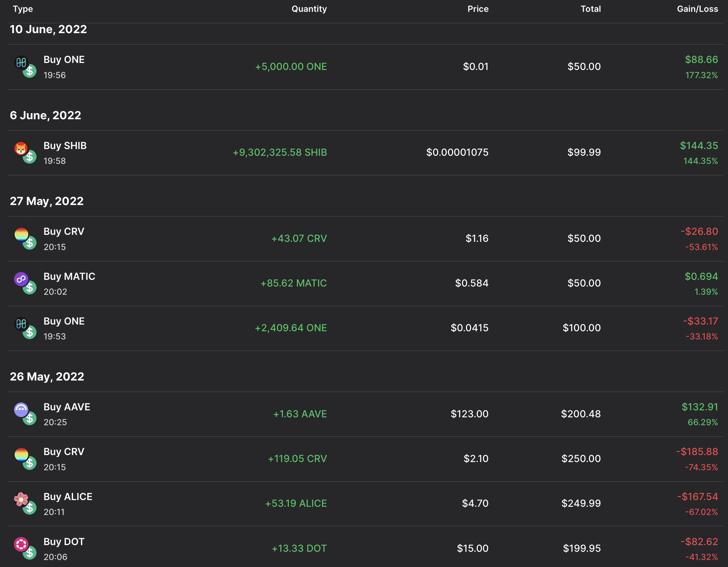The width and height of the screenshot is (728, 567).
Task: Sort by the Gain/Loss column header
Action: pos(697,9)
